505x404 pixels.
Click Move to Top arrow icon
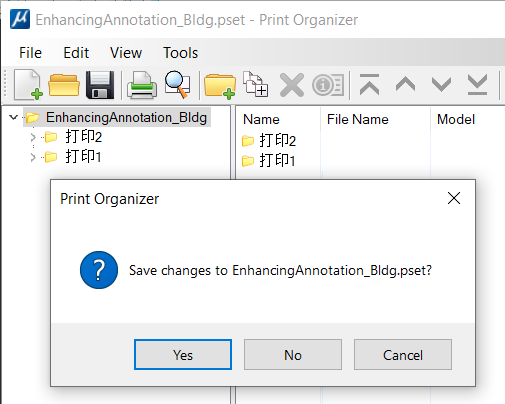(x=369, y=85)
